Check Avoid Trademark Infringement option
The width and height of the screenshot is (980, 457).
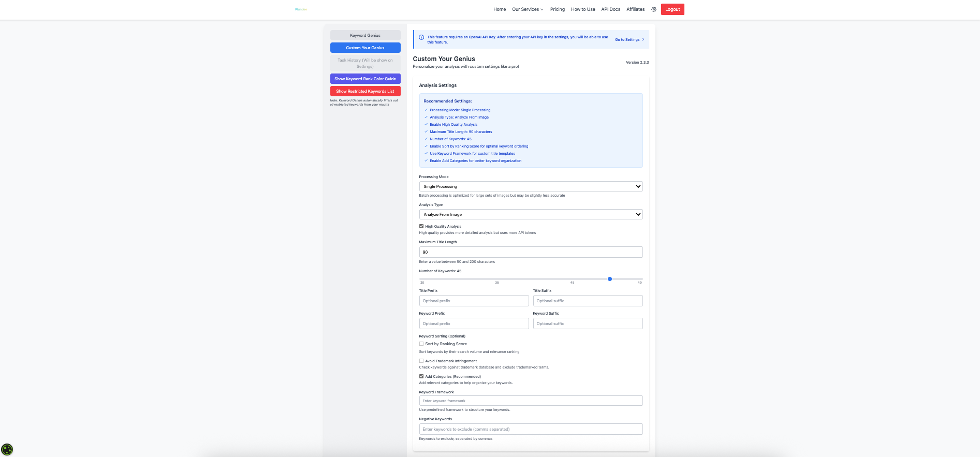pos(421,361)
